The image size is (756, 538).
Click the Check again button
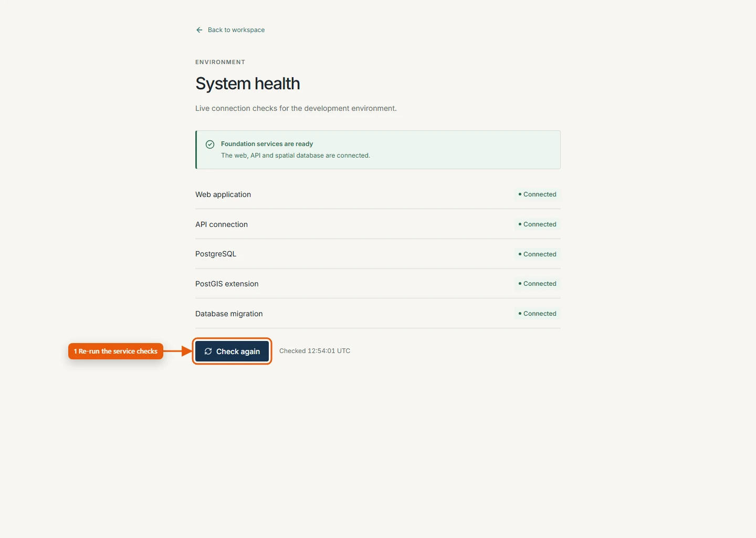point(232,351)
